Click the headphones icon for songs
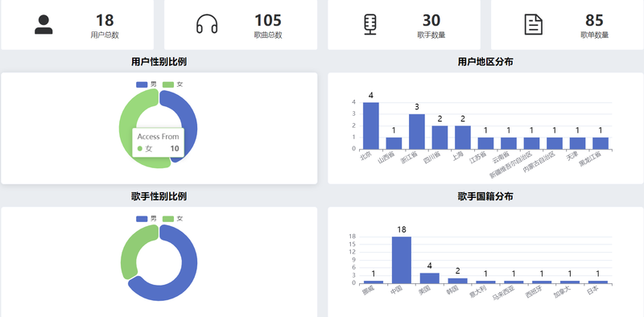The width and height of the screenshot is (644, 317). (207, 24)
